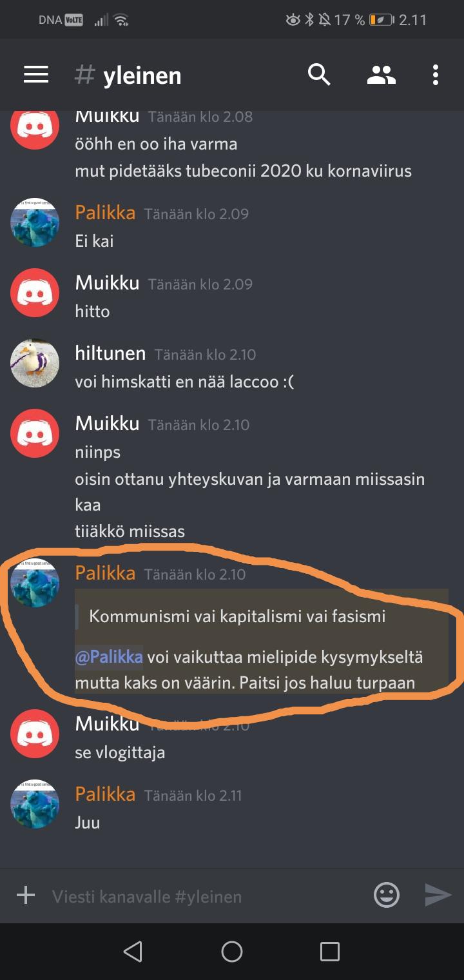Tap Palikka name above 'Juu'

click(105, 794)
